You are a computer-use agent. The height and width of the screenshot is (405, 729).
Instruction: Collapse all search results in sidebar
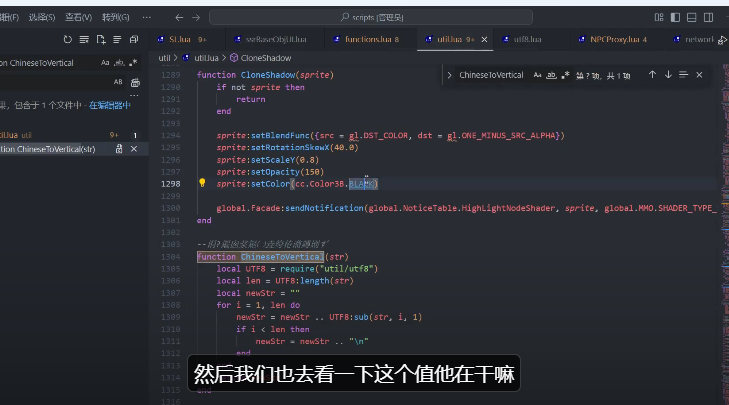tap(134, 39)
